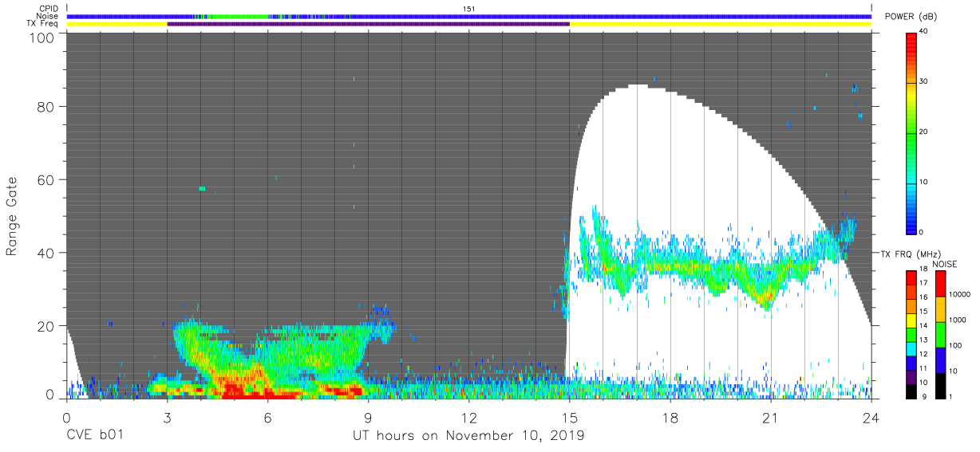Screen dimensions: 980x452
Task: Click x-axis tick label '6'
Action: [267, 417]
